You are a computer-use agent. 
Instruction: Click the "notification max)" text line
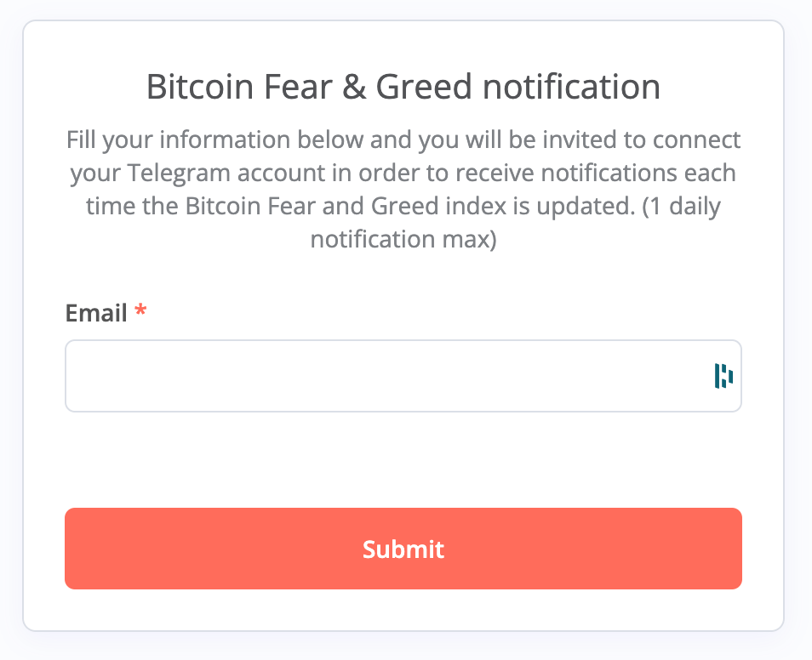click(x=403, y=240)
